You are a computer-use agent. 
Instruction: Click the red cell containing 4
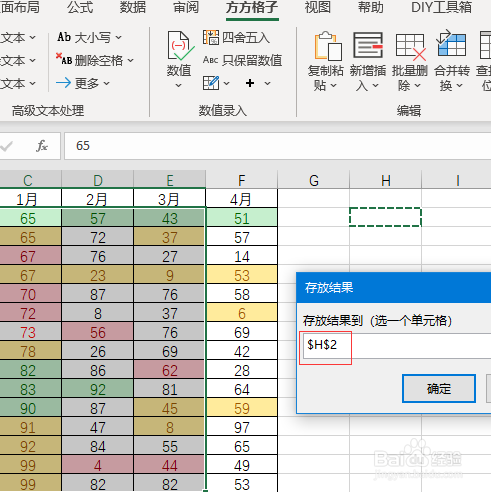tap(98, 465)
